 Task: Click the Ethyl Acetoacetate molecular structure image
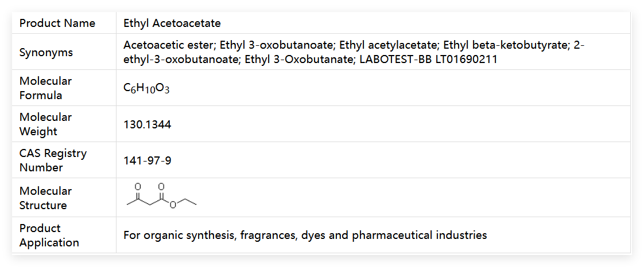(161, 197)
